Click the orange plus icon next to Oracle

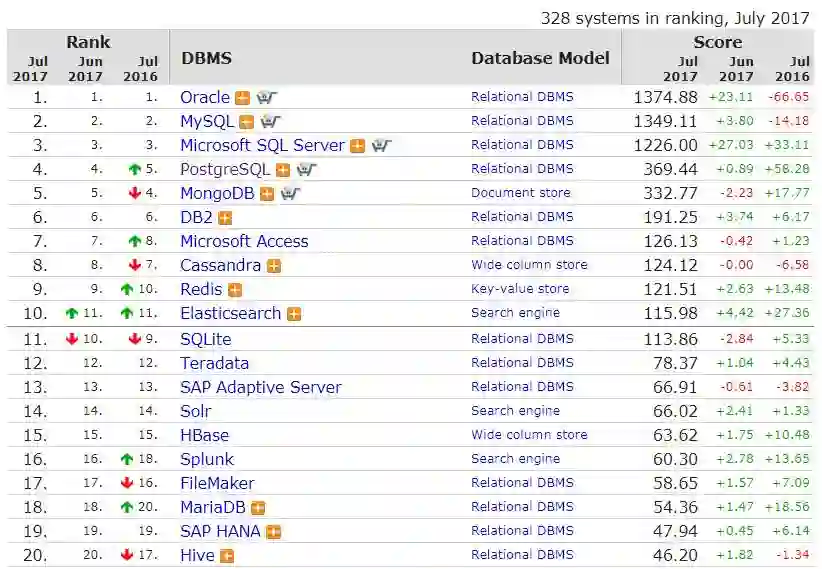point(242,98)
